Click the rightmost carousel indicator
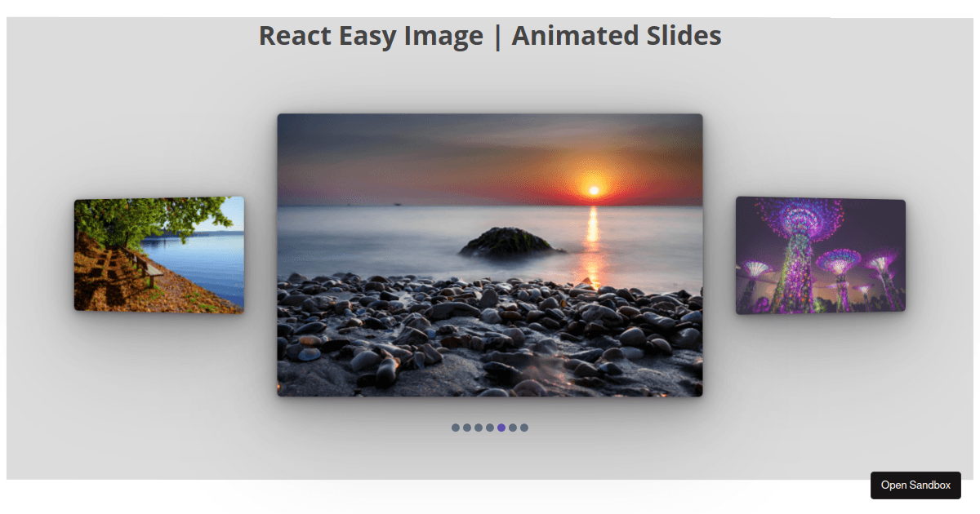This screenshot has width=980, height=514. tap(524, 427)
